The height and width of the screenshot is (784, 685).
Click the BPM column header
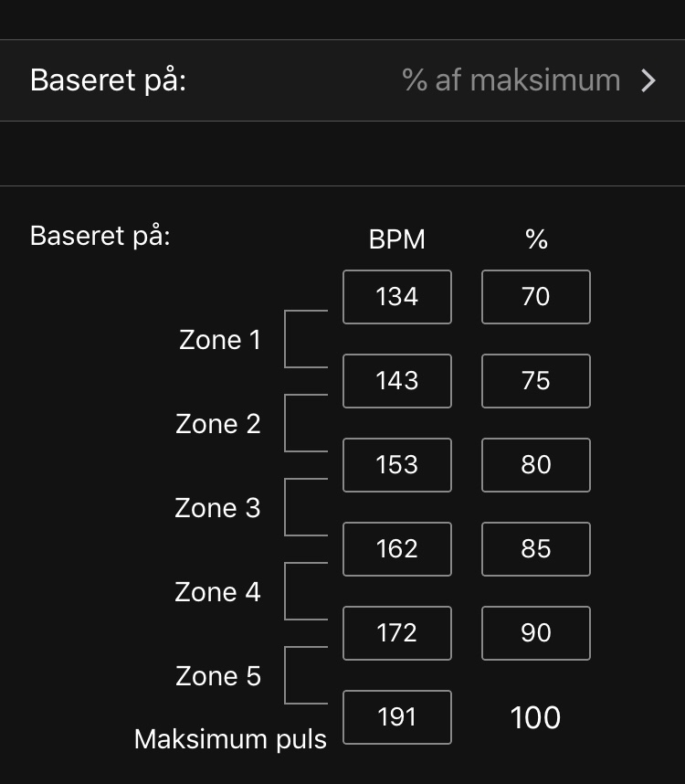tap(397, 239)
